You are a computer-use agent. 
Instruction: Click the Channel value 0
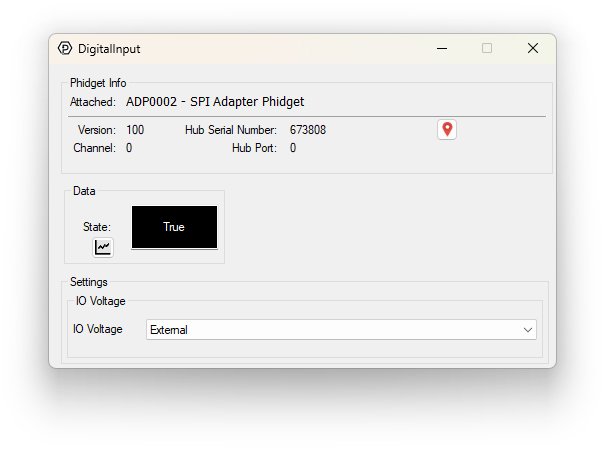(x=129, y=148)
